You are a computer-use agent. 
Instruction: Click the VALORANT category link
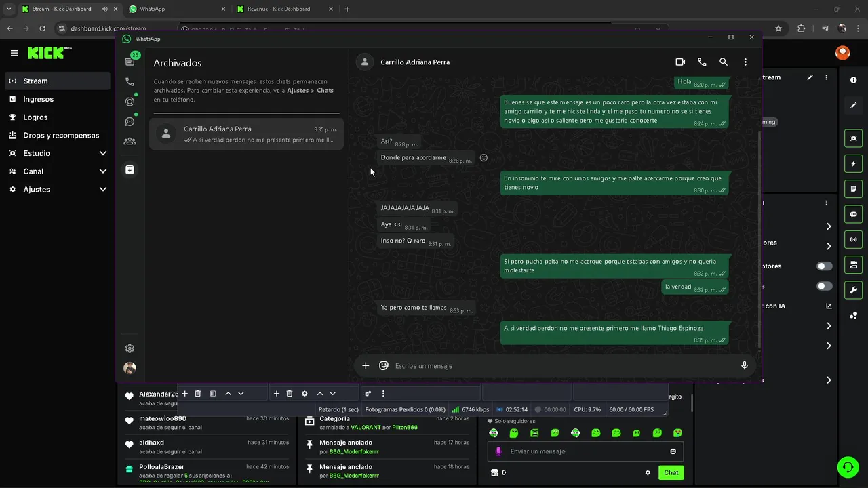[x=366, y=428]
